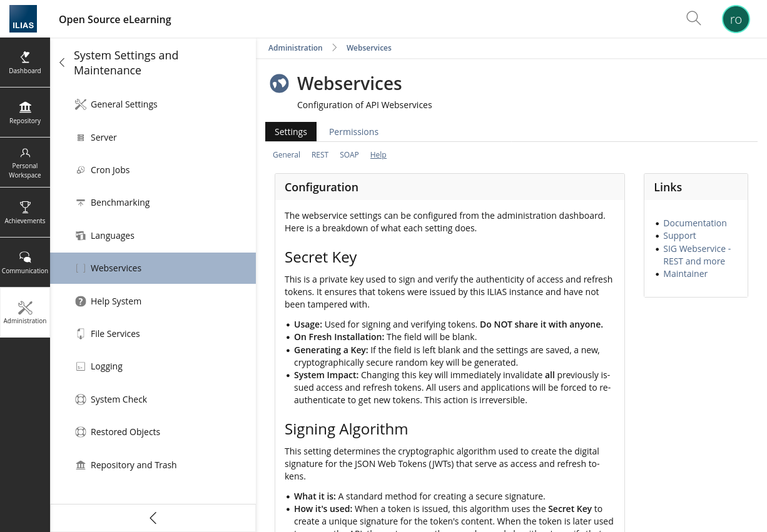This screenshot has width=767, height=532.
Task: Switch to the Permissions tab
Action: [353, 132]
